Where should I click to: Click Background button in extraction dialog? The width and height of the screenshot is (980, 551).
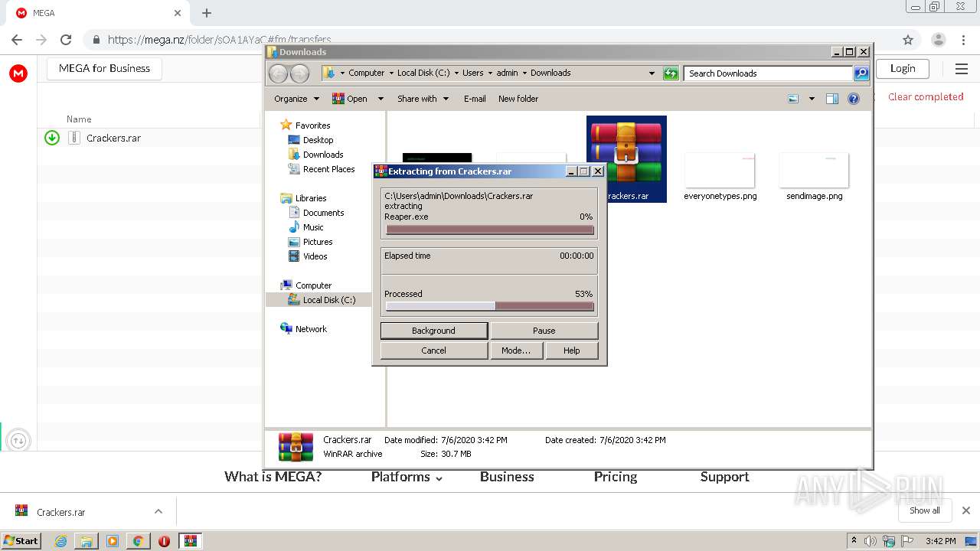click(x=434, y=331)
